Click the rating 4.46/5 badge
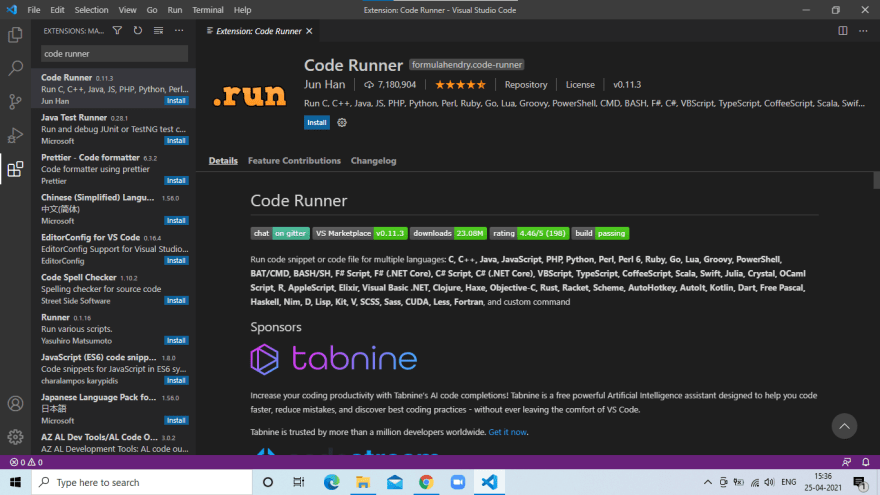The width and height of the screenshot is (880, 495). (x=529, y=233)
